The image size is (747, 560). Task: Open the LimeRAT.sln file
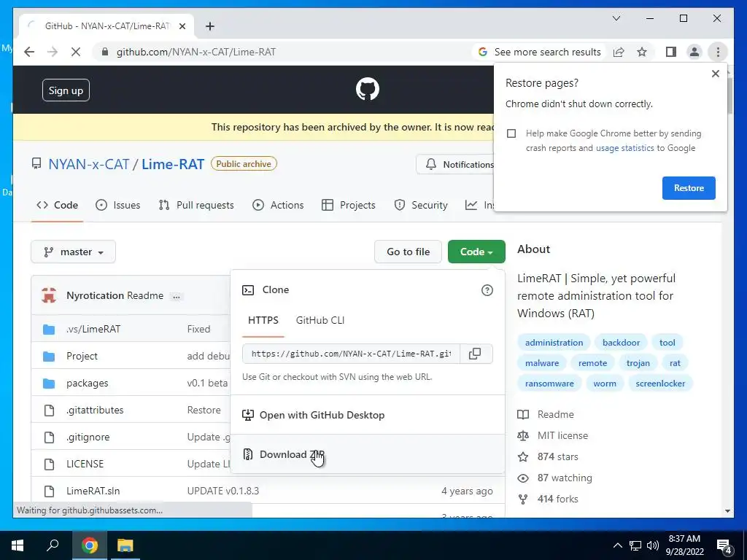pos(93,491)
